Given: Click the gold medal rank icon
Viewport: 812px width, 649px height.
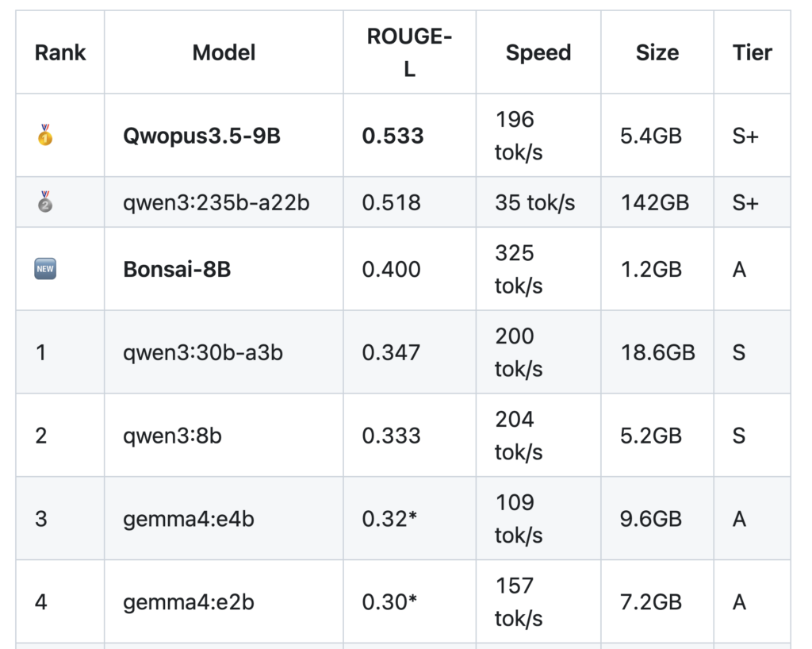Looking at the screenshot, I should [46, 135].
